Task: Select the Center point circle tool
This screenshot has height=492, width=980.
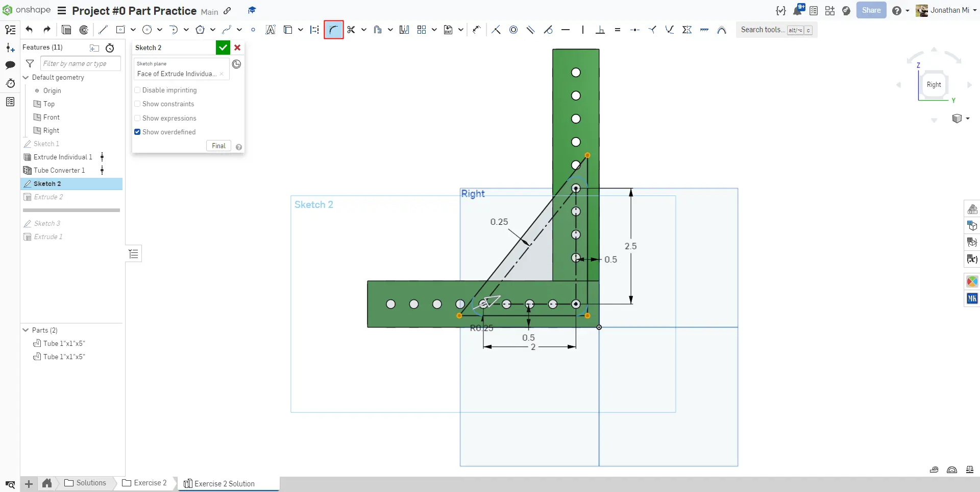Action: click(147, 30)
